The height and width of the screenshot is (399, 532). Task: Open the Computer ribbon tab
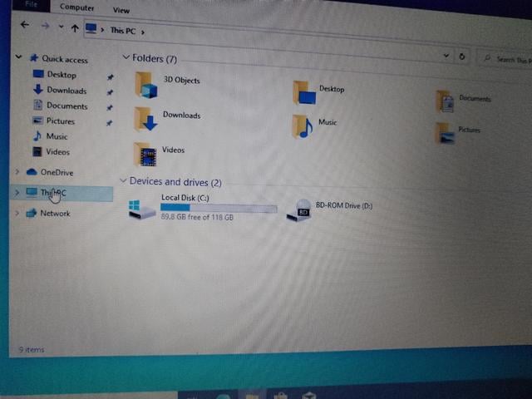[x=76, y=7]
